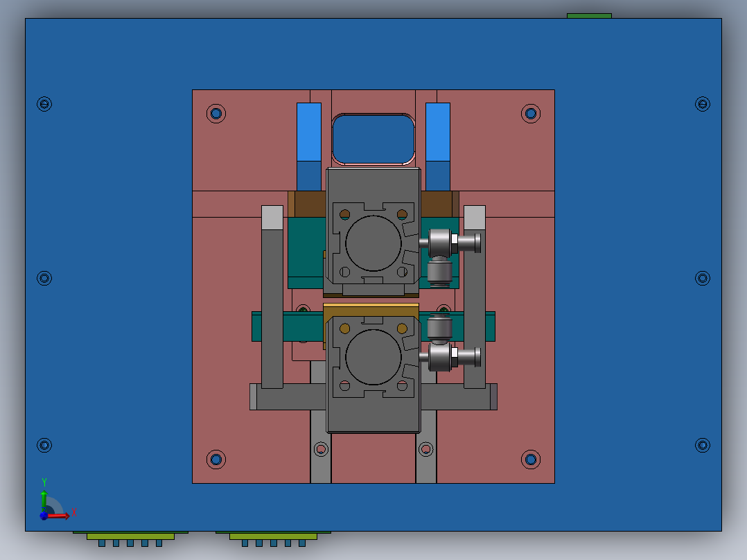Select middle-right mounting hole on blue base

[x=702, y=278]
